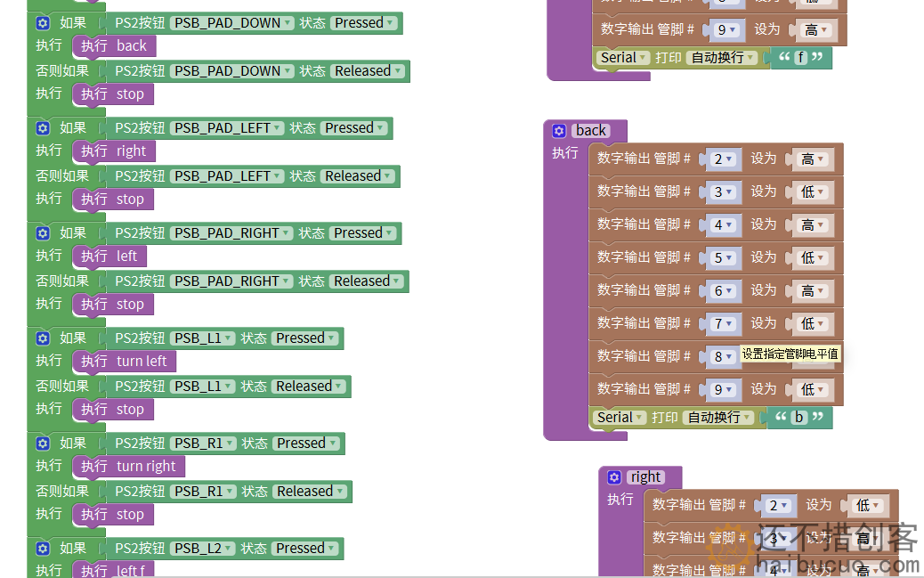Click gear icon on PSB_PAD_DOWN if block
The width and height of the screenshot is (924, 578).
pyautogui.click(x=43, y=23)
